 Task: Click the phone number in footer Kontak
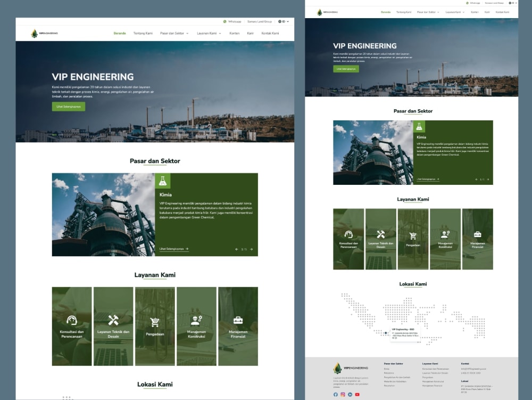[x=471, y=373]
